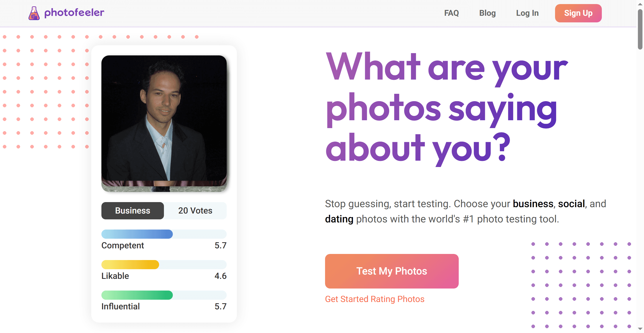Click the green Influential rating bar
644x333 pixels.
click(x=137, y=295)
